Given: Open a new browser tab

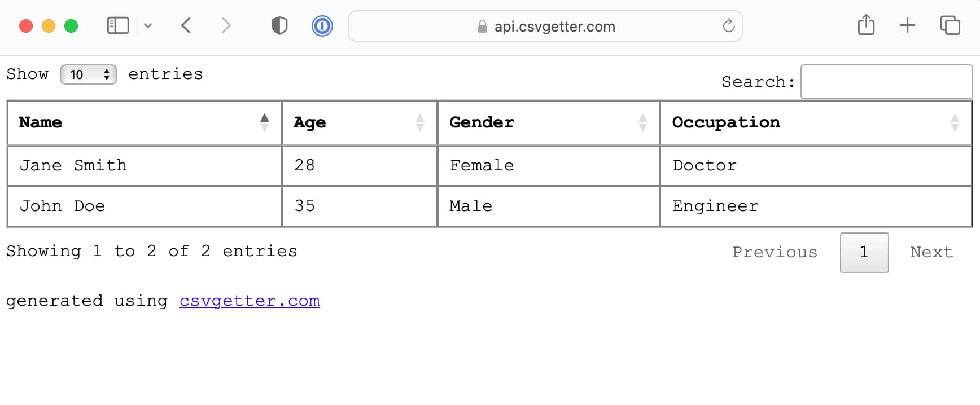Looking at the screenshot, I should 908,25.
